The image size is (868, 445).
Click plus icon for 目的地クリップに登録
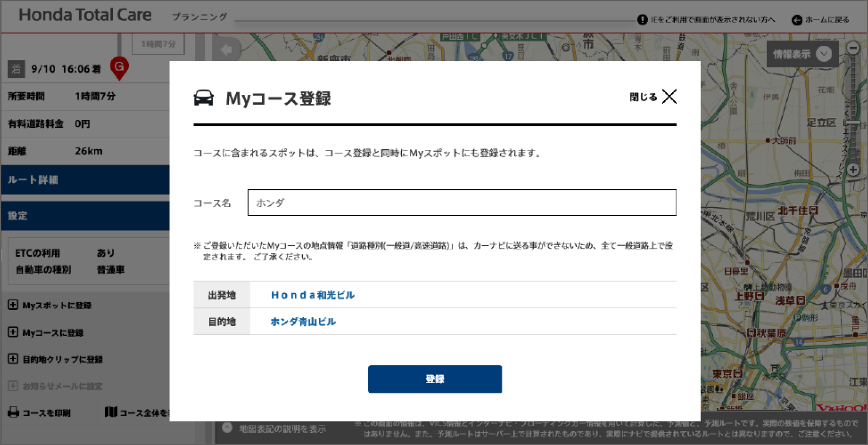[13, 359]
